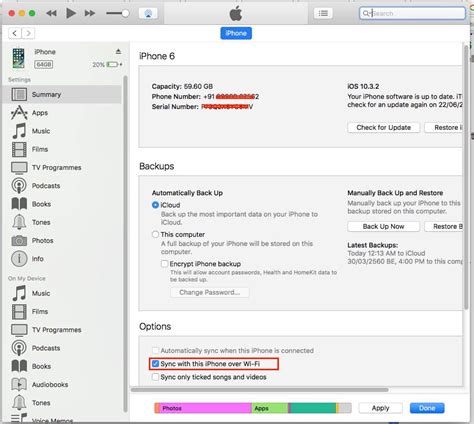This screenshot has width=474, height=424.
Task: Toggle Automatically sync when iPhone connected
Action: [155, 351]
